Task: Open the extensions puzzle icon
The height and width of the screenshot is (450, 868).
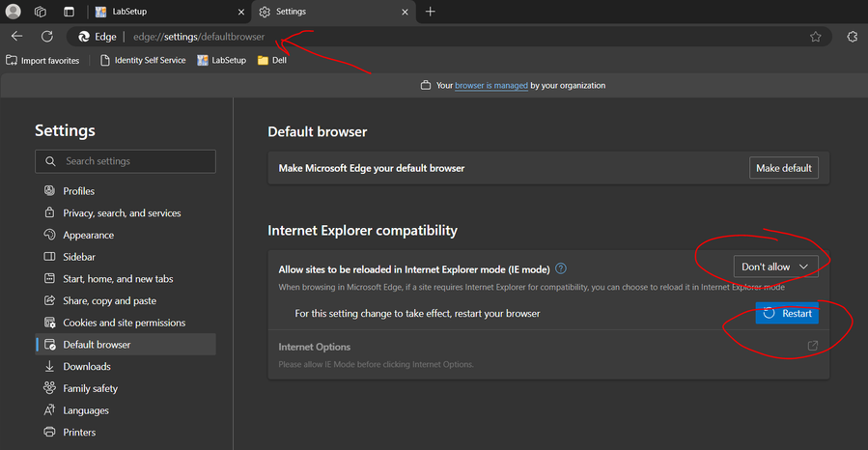Action: tap(852, 37)
